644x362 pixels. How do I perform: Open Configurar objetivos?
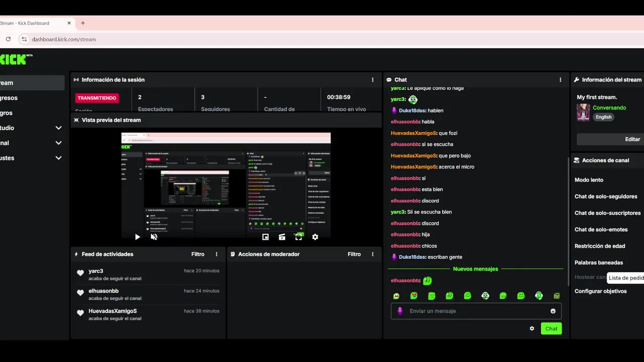601,291
